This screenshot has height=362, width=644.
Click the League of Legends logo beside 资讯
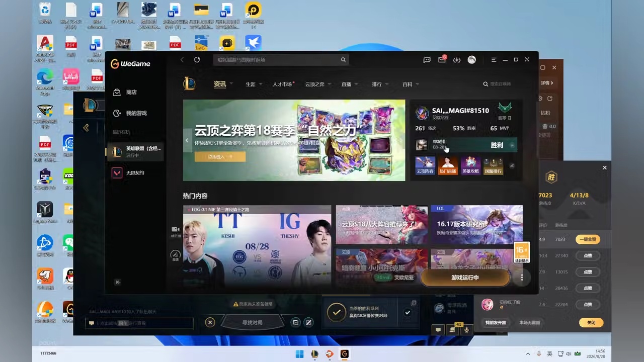[189, 84]
